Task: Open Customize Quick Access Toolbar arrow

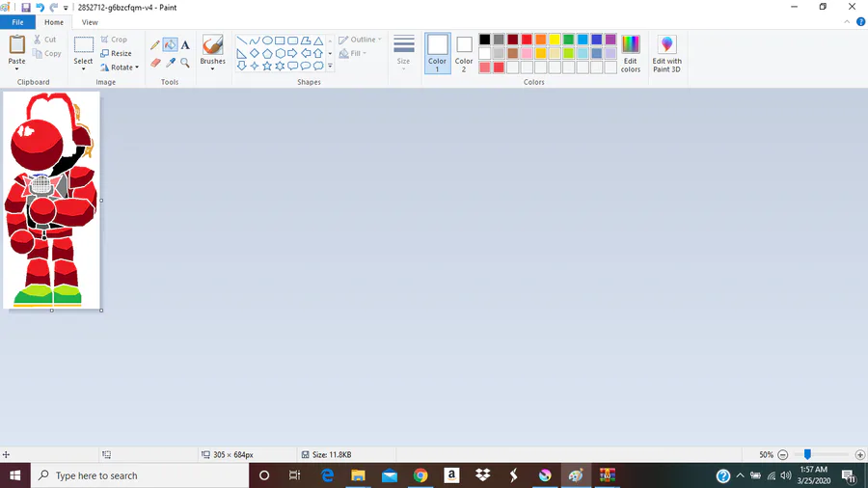Action: [x=66, y=8]
